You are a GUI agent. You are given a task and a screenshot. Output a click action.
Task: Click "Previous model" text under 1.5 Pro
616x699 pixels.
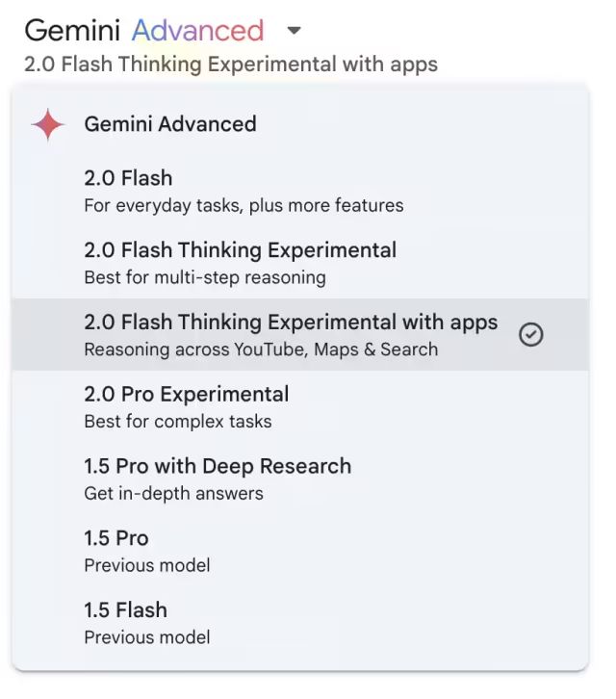147,565
